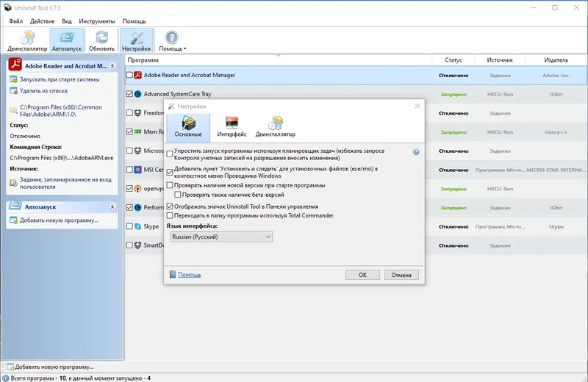
Task: Click the Advanced SystemCare Tray icon
Action: pyautogui.click(x=137, y=94)
